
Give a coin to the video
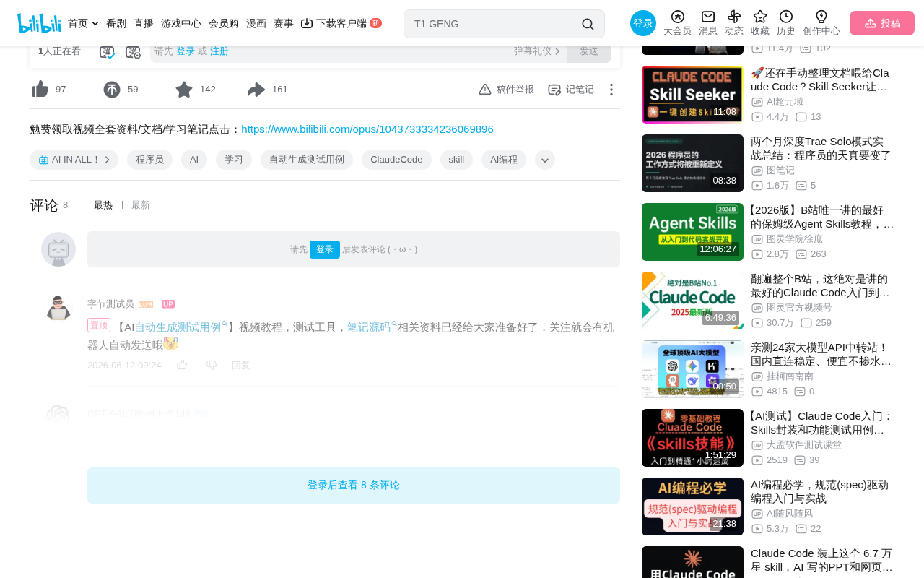[x=112, y=90]
